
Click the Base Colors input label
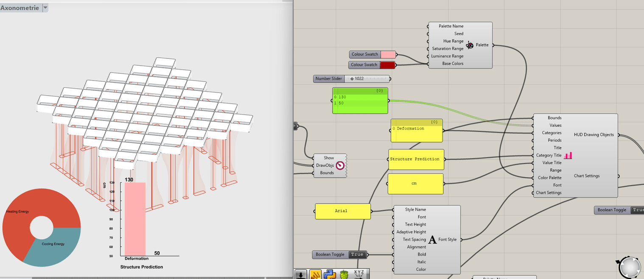(x=453, y=64)
